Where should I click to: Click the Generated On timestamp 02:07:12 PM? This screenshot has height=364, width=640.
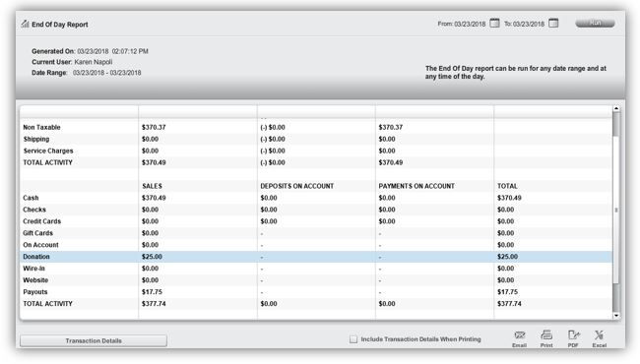pyautogui.click(x=130, y=51)
